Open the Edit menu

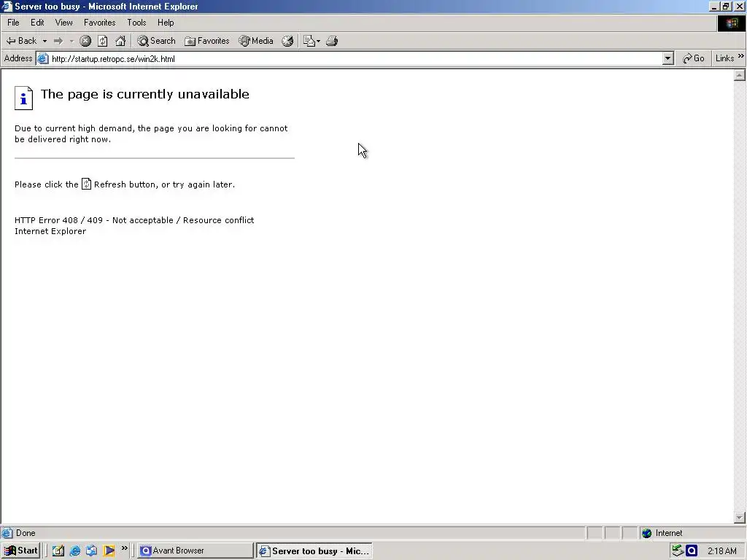coord(37,23)
